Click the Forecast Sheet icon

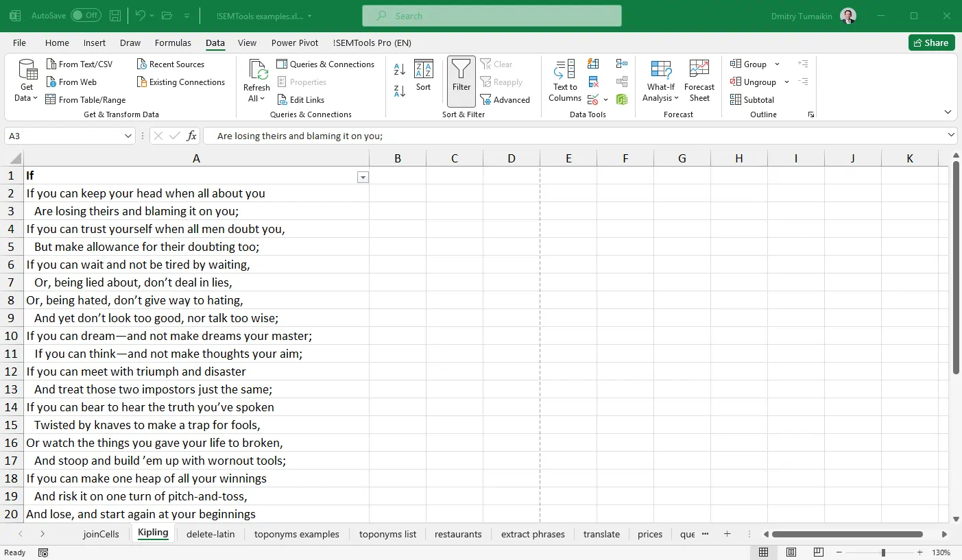point(699,81)
